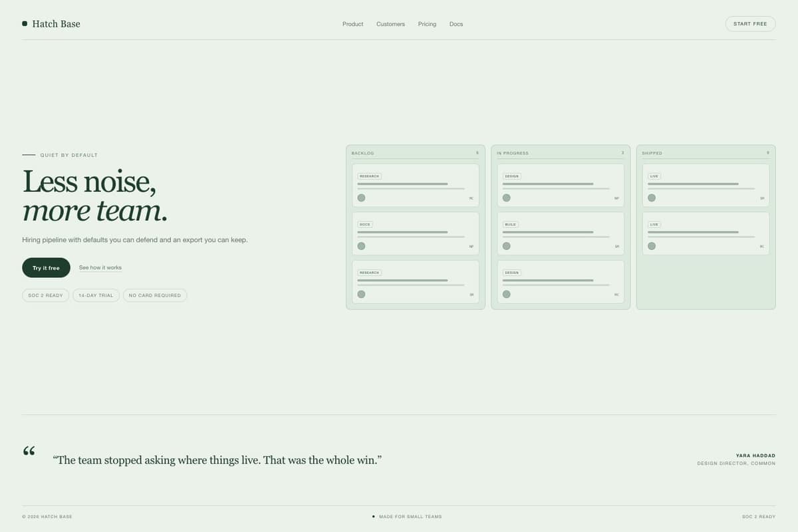This screenshot has width=798, height=532.
Task: Click the START FREE button
Action: pyautogui.click(x=750, y=24)
